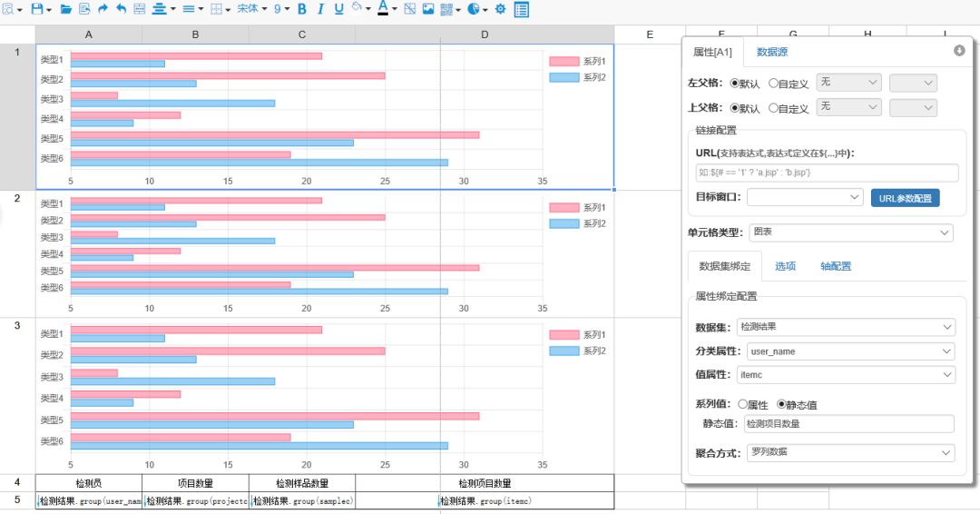Click the save report icon
The image size is (980, 514).
[x=36, y=9]
